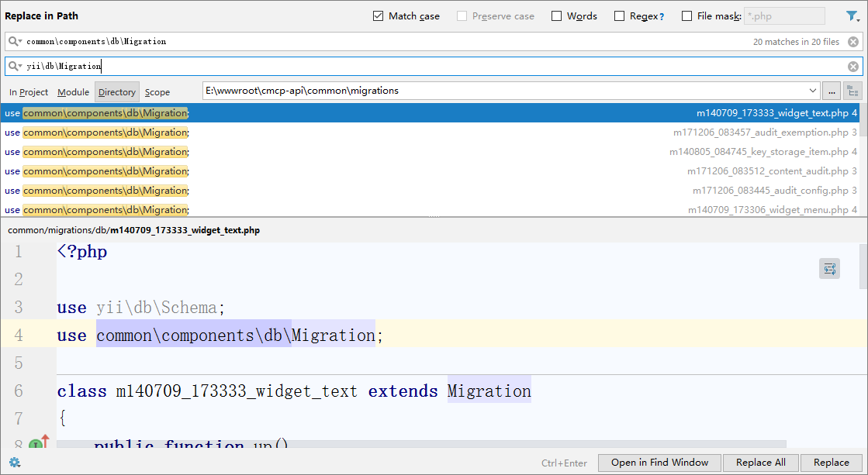Click Open in Find Window button

coord(659,463)
